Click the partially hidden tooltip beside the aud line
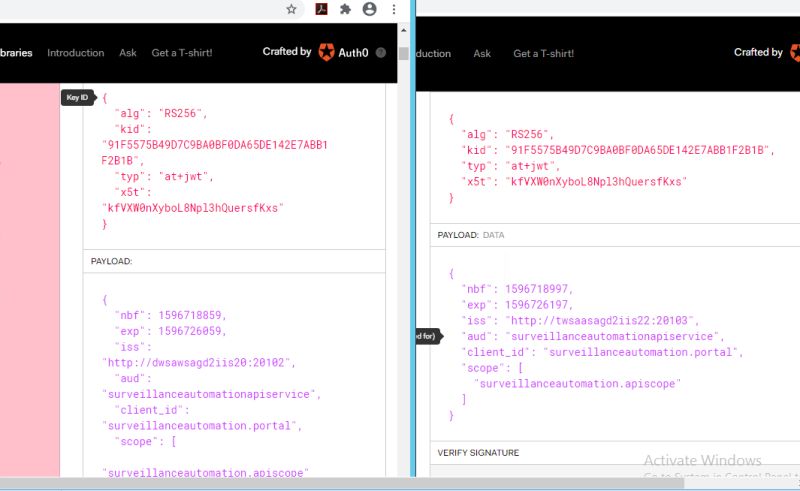This screenshot has width=800, height=491. pyautogui.click(x=430, y=336)
